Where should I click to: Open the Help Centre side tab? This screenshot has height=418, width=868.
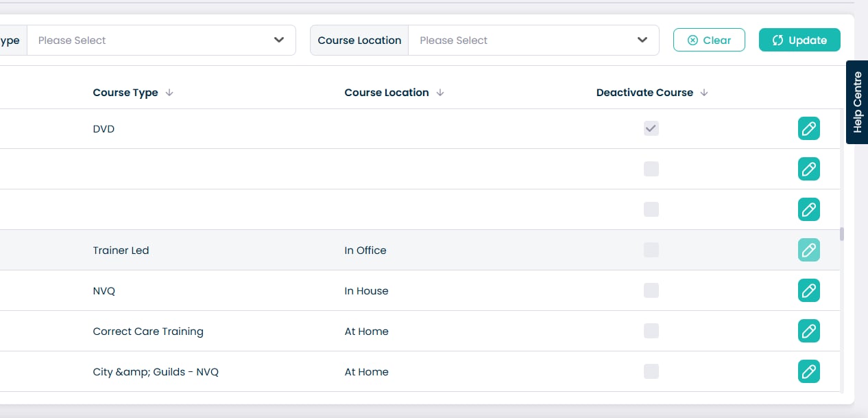(x=857, y=102)
